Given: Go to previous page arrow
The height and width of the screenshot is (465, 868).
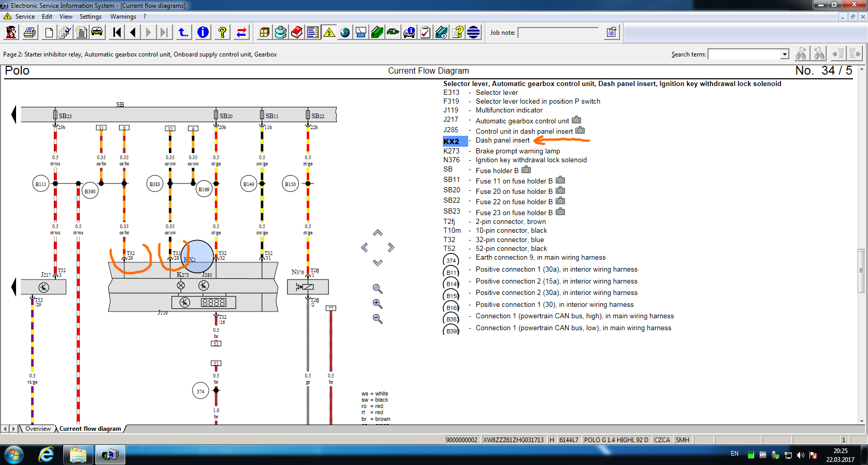Looking at the screenshot, I should 133,33.
